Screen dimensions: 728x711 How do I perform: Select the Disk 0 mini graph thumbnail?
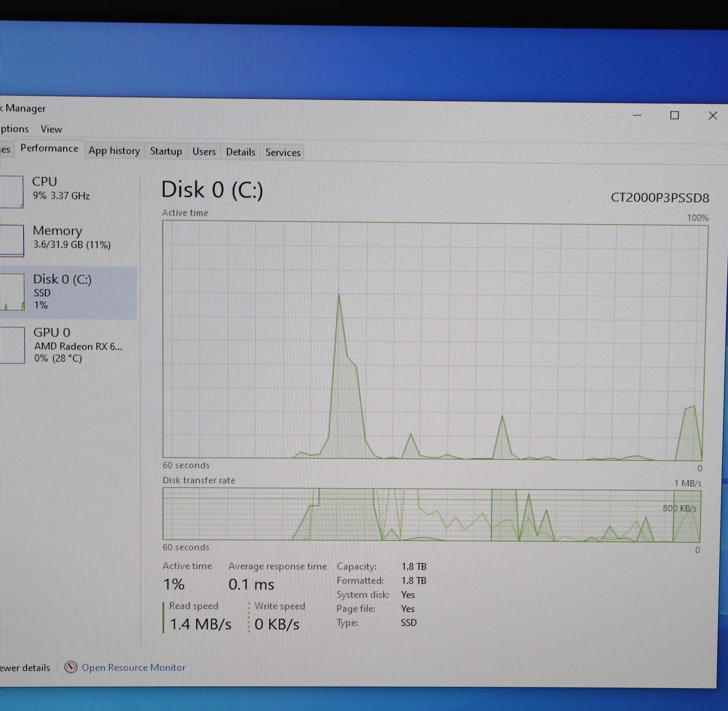coord(12,292)
